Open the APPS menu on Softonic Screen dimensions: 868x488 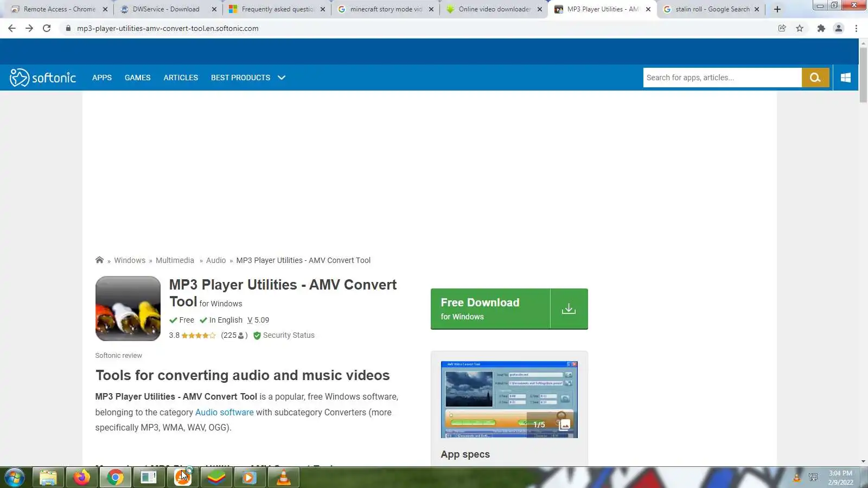pos(102,78)
